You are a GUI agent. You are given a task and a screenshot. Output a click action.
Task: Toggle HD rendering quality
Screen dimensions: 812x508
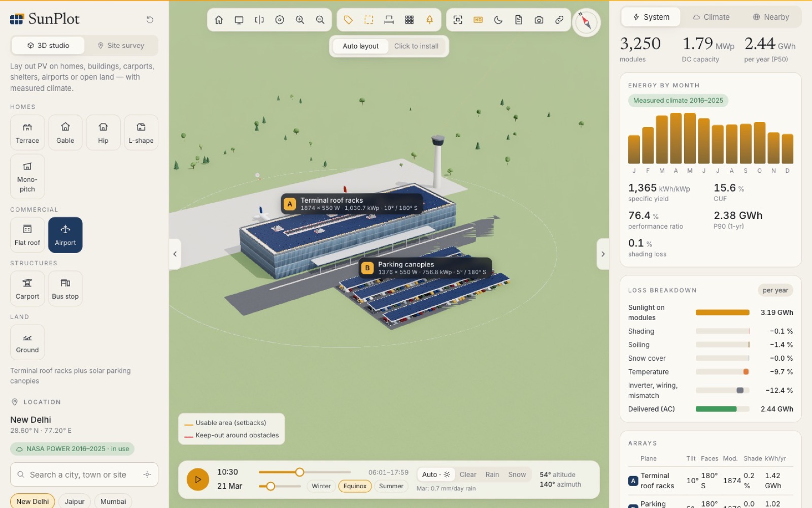click(478, 20)
